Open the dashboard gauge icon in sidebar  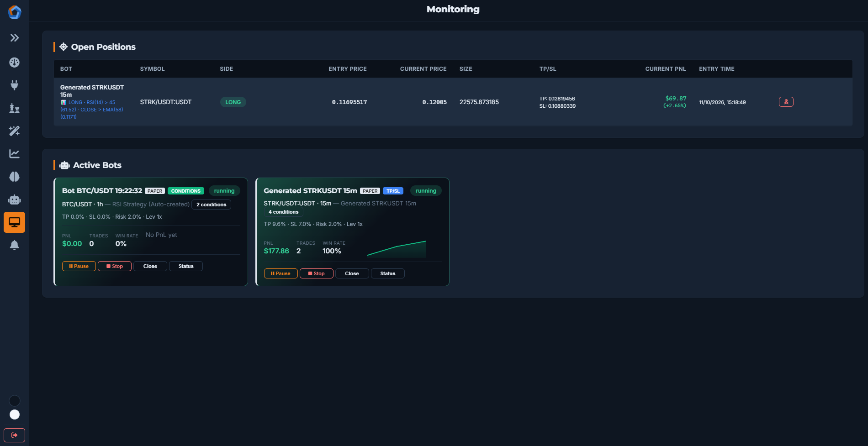(x=15, y=63)
